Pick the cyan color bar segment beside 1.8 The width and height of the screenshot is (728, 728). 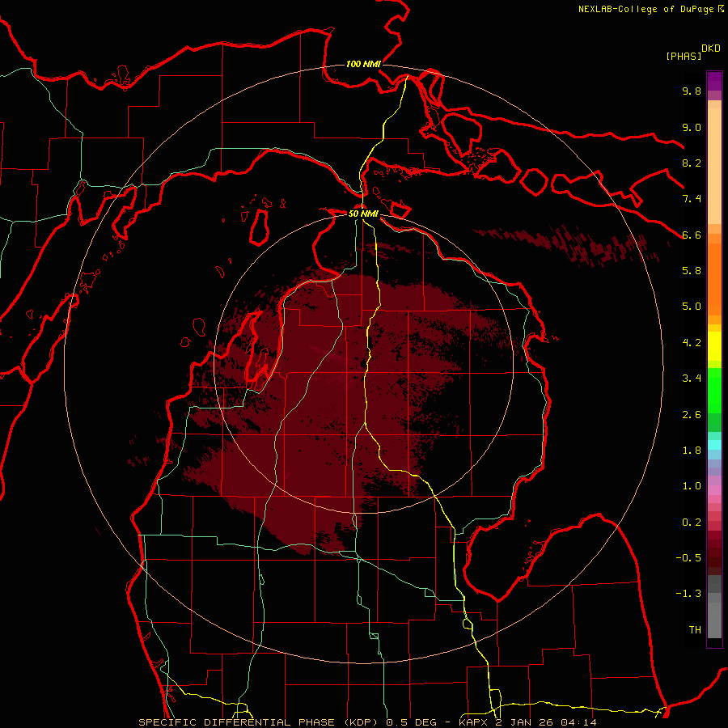click(714, 445)
